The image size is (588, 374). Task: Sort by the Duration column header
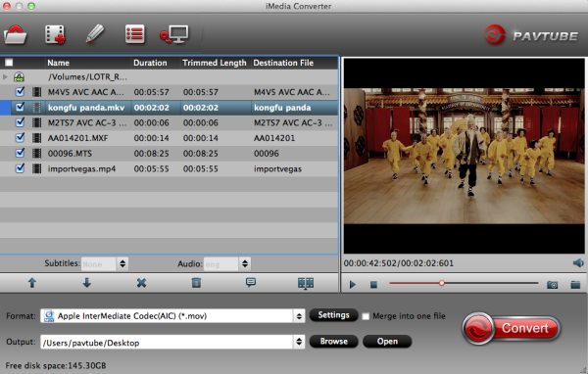(x=150, y=63)
